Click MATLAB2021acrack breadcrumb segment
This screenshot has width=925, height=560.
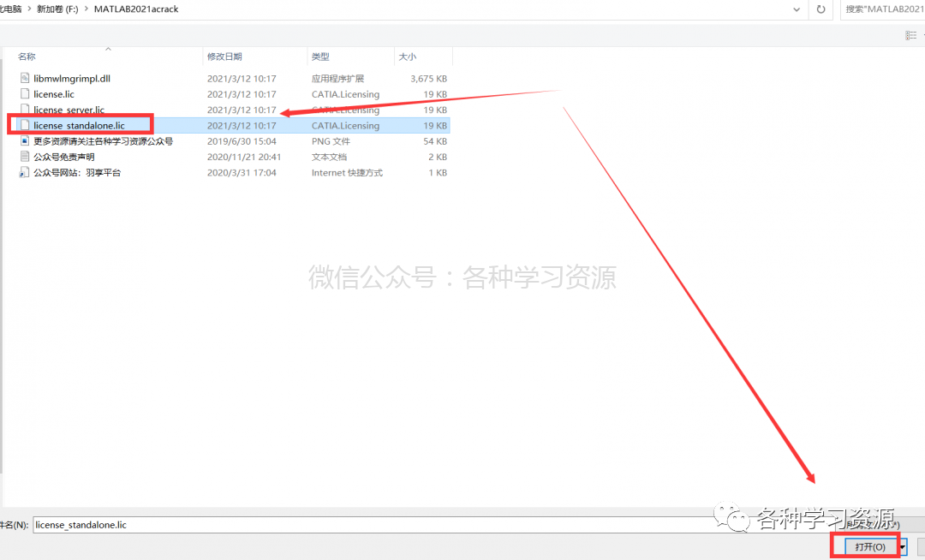coord(136,9)
